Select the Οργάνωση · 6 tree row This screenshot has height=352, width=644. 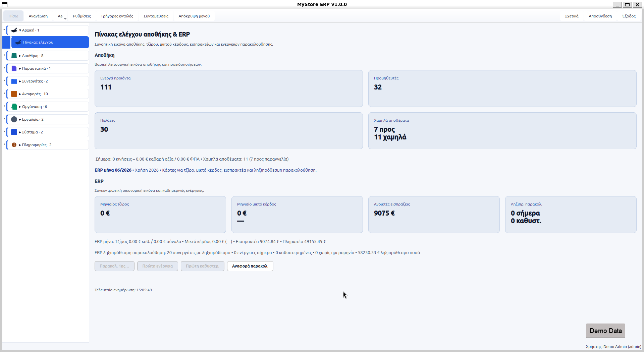click(48, 107)
